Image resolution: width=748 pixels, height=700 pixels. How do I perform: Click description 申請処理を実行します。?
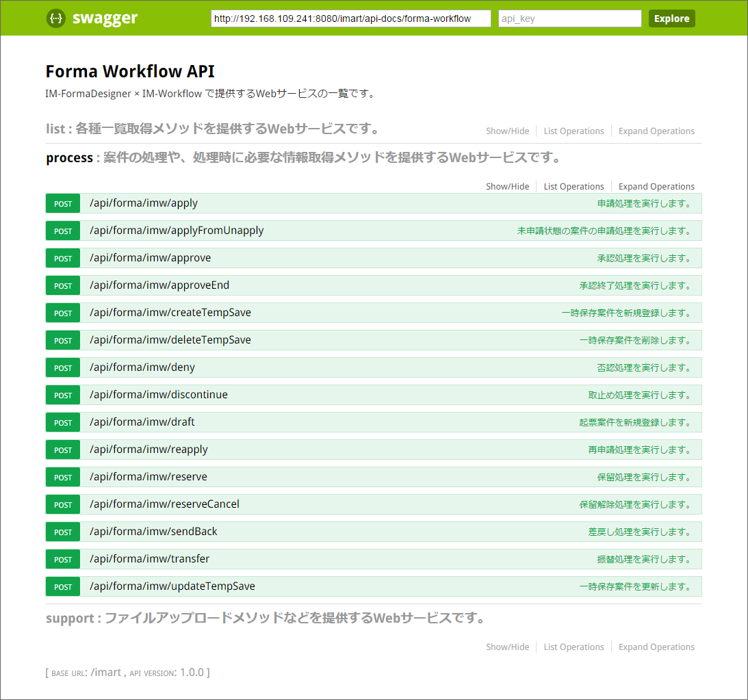pos(644,204)
